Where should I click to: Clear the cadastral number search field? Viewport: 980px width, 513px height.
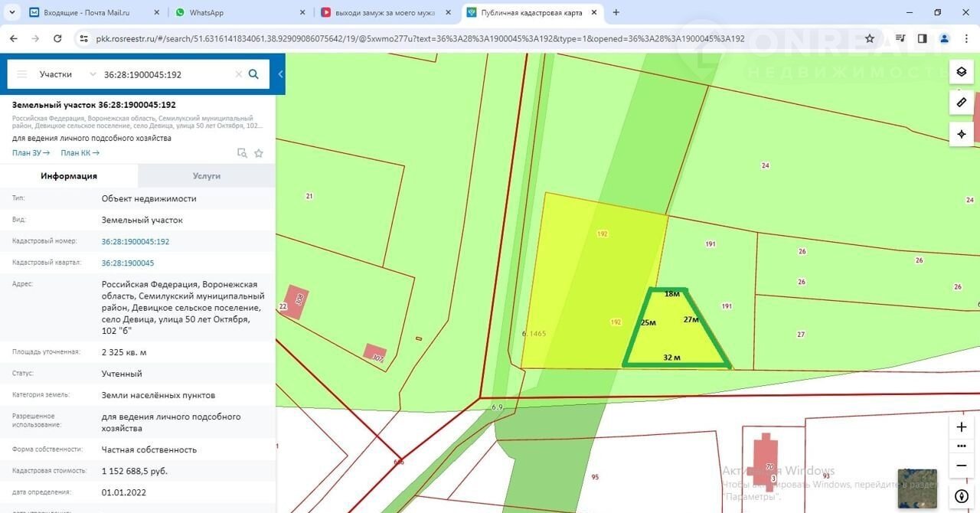(x=238, y=74)
